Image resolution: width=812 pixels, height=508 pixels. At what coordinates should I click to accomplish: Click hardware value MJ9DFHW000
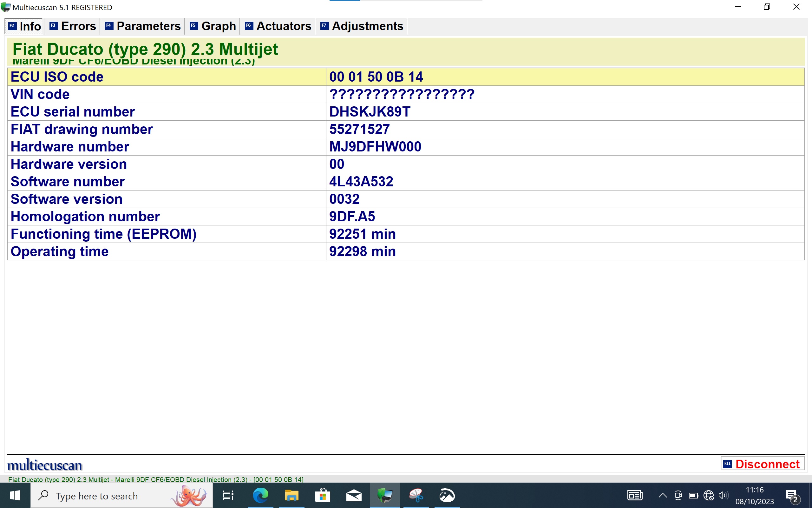click(x=376, y=147)
